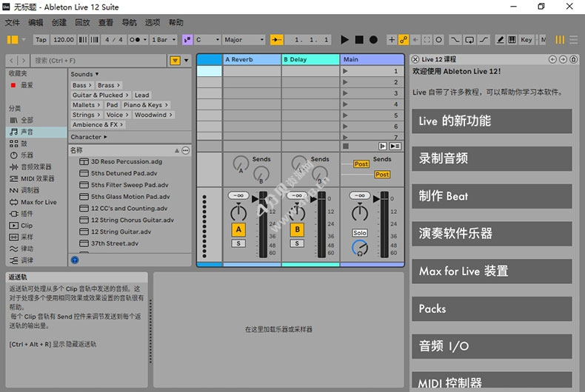The image size is (585, 392).
Task: Select the 音频效果器 browser category
Action: point(36,167)
